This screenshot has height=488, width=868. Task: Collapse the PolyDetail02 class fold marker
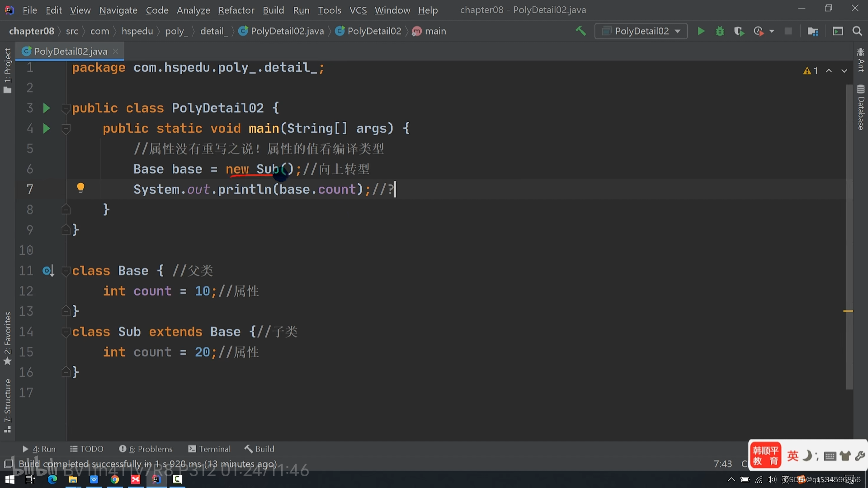point(66,108)
